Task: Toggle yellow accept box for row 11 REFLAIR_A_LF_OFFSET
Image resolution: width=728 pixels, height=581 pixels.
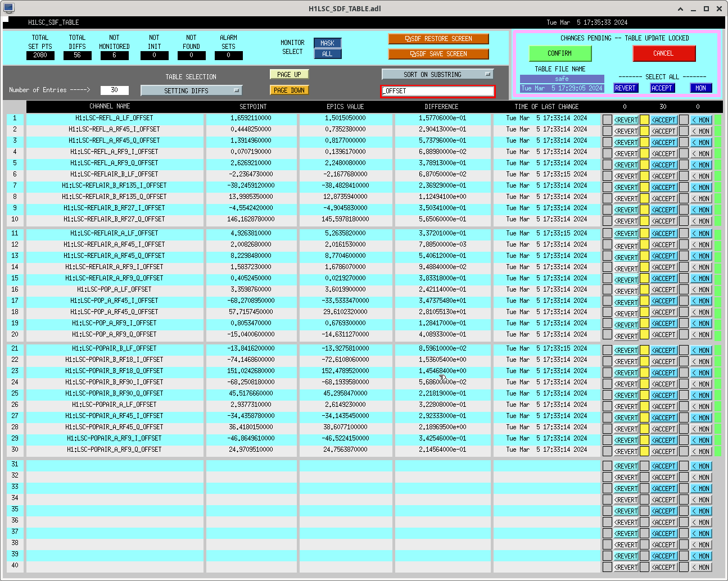Action: pos(644,233)
